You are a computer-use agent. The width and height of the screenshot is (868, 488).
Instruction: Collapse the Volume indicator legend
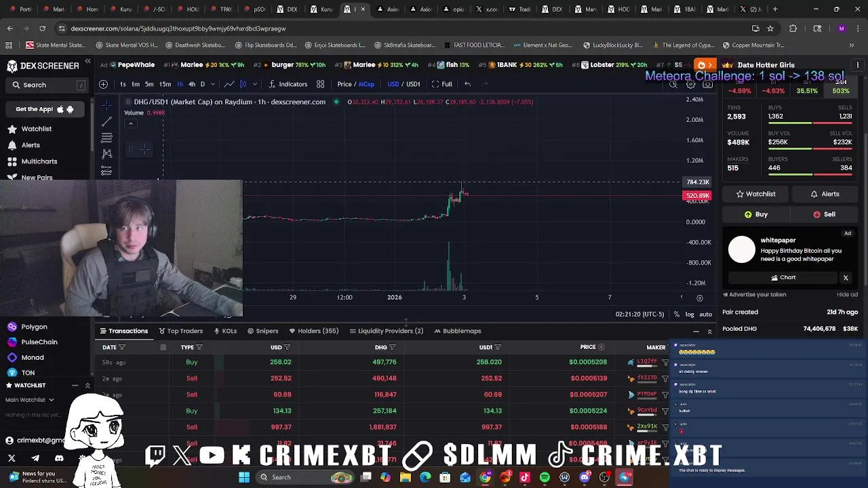[131, 123]
